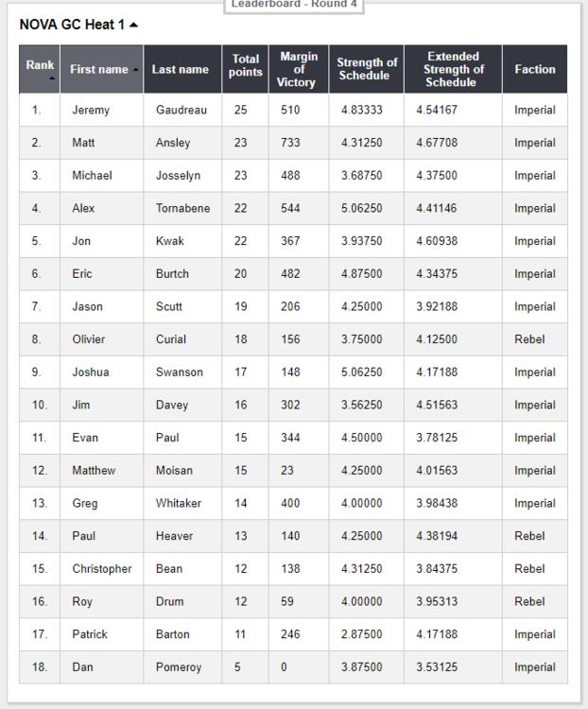Click the sort arrow beside First name
The height and width of the screenshot is (709, 588).
[x=135, y=70]
